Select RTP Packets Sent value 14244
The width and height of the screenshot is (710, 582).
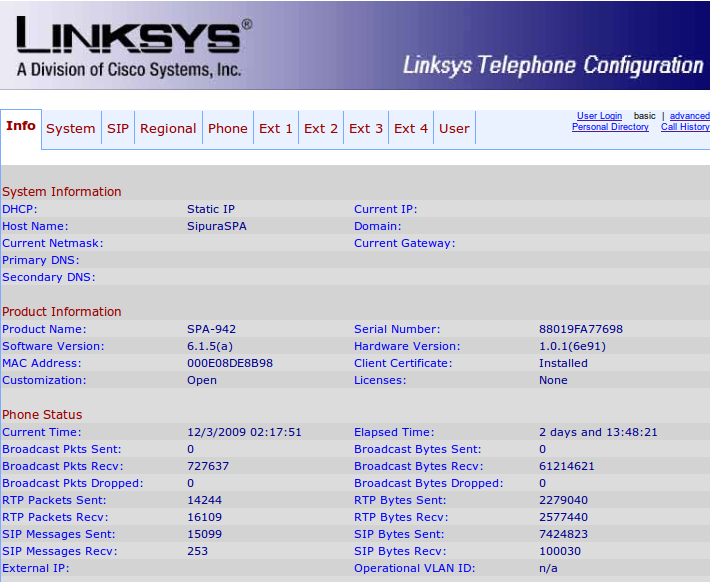tap(204, 500)
